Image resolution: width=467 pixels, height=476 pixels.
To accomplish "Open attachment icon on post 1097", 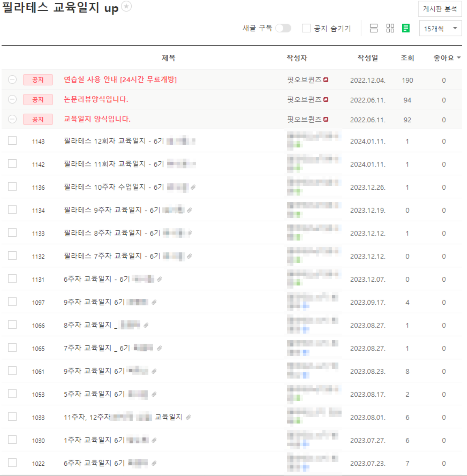I will click(x=154, y=302).
